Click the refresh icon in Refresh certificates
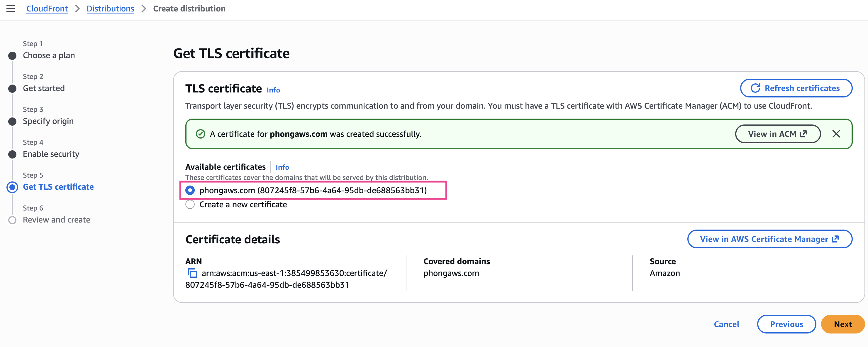 [755, 88]
